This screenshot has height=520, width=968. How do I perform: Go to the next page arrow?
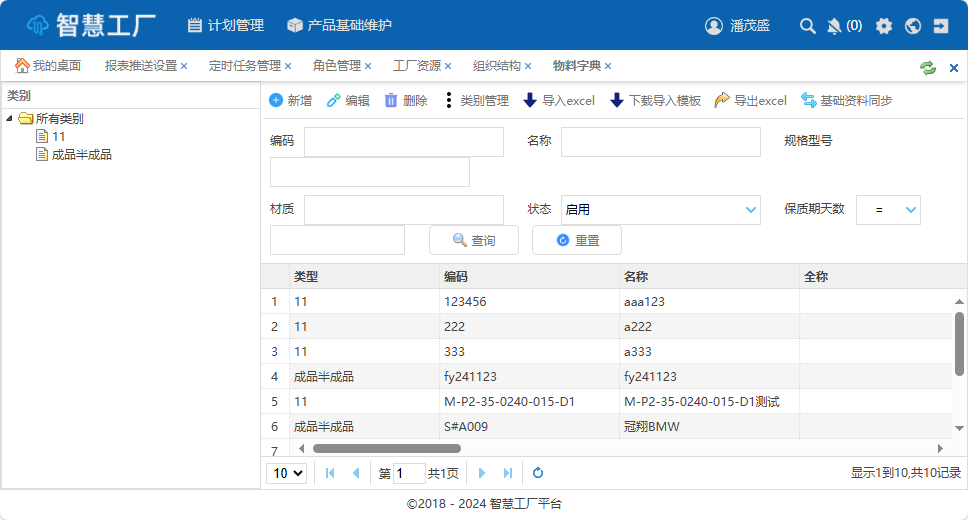pos(482,473)
